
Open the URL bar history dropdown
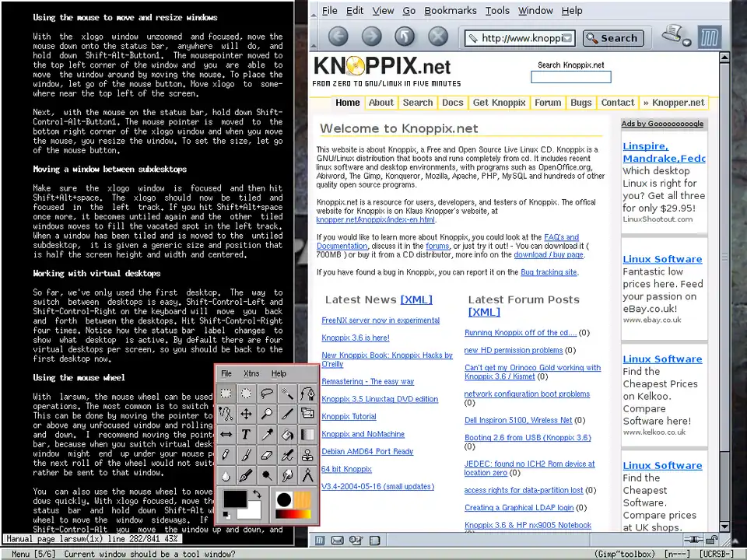coord(568,38)
